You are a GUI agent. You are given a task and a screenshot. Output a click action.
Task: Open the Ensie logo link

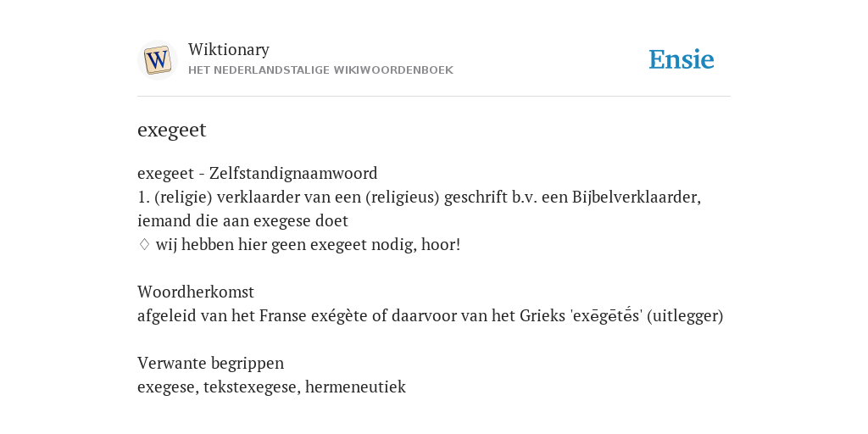click(681, 60)
